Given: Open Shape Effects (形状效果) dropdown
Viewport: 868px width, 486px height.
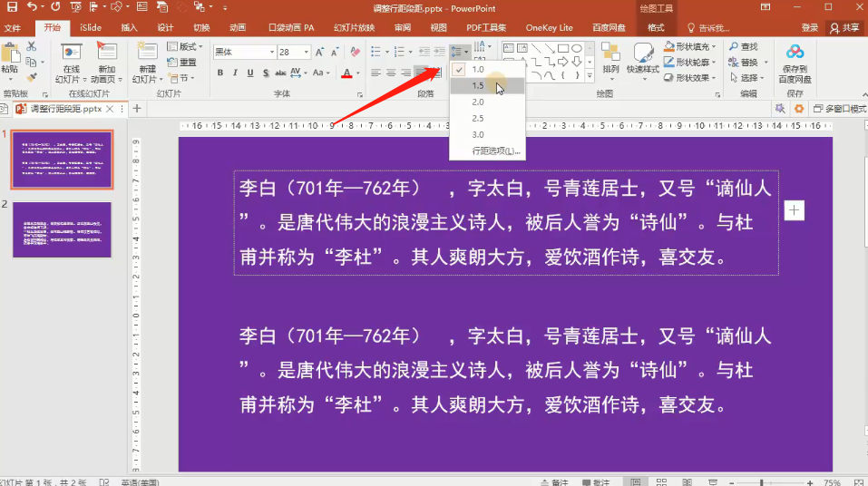Looking at the screenshot, I should click(x=689, y=77).
